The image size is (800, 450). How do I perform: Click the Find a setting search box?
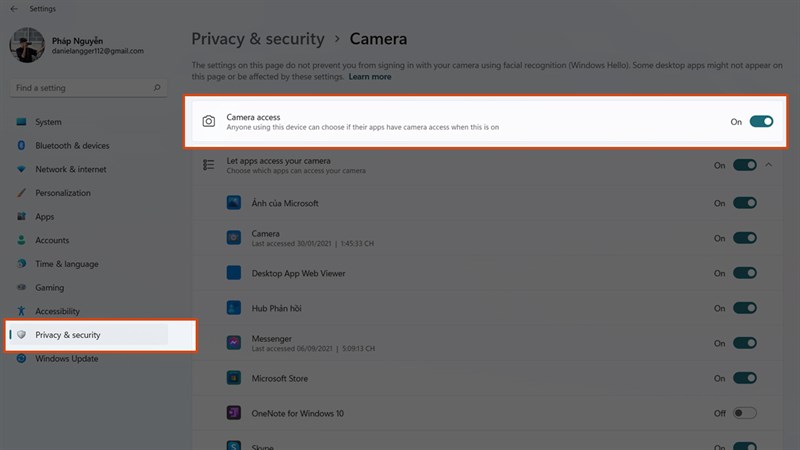(x=80, y=88)
